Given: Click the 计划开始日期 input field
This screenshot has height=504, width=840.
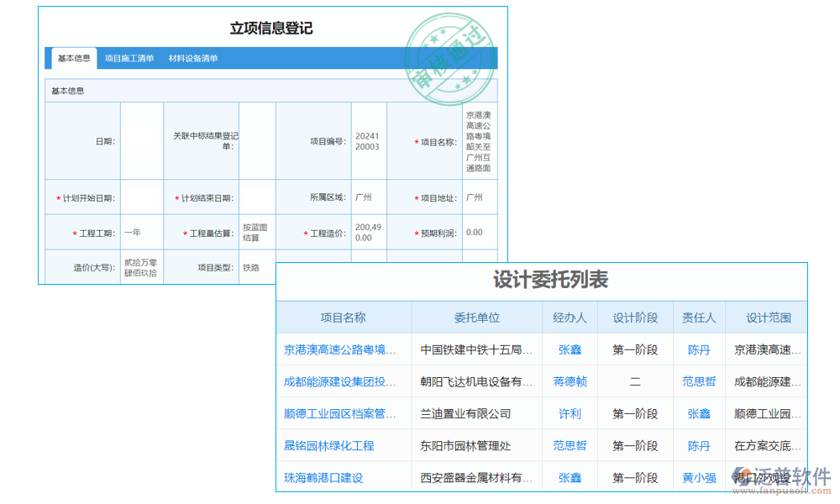Looking at the screenshot, I should tap(141, 197).
